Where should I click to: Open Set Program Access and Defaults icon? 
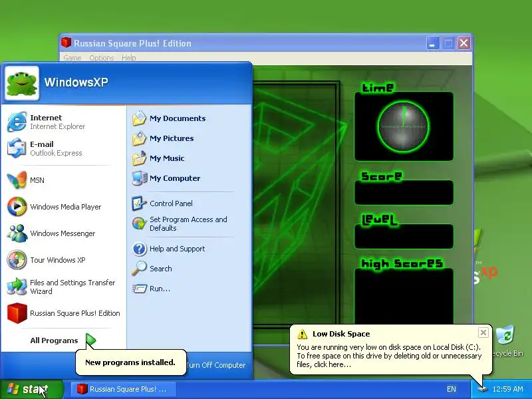click(139, 223)
